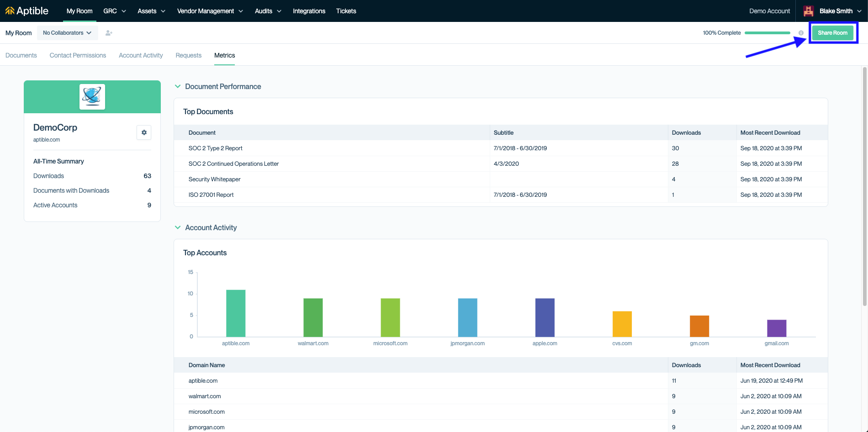Switch to the Account Activity tab

[141, 55]
